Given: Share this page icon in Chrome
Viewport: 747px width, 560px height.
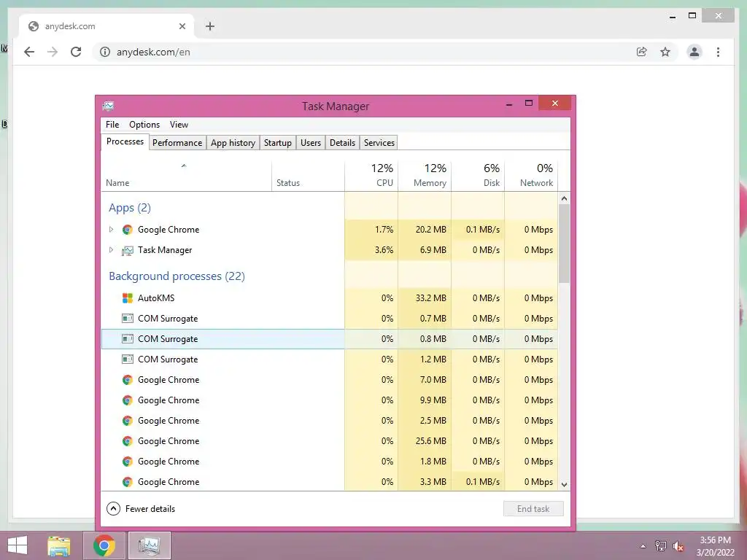Looking at the screenshot, I should click(x=642, y=52).
